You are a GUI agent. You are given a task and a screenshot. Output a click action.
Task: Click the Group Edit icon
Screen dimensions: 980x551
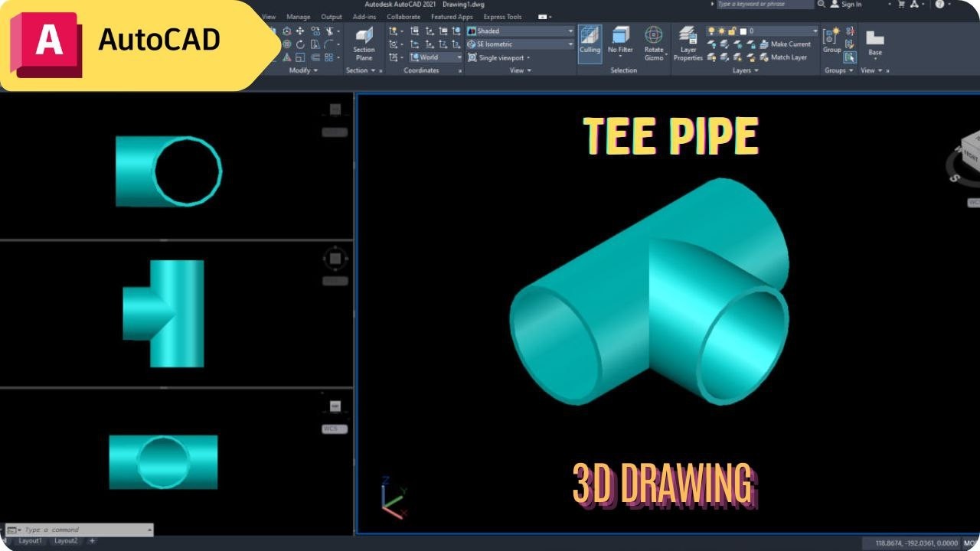point(851,44)
